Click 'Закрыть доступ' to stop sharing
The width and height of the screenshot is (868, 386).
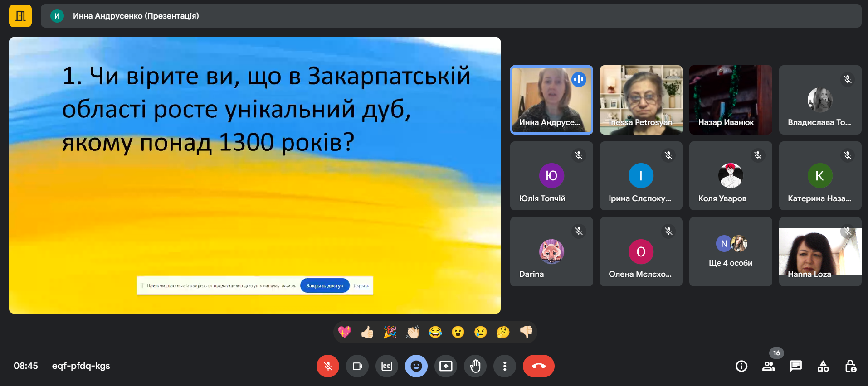click(325, 285)
